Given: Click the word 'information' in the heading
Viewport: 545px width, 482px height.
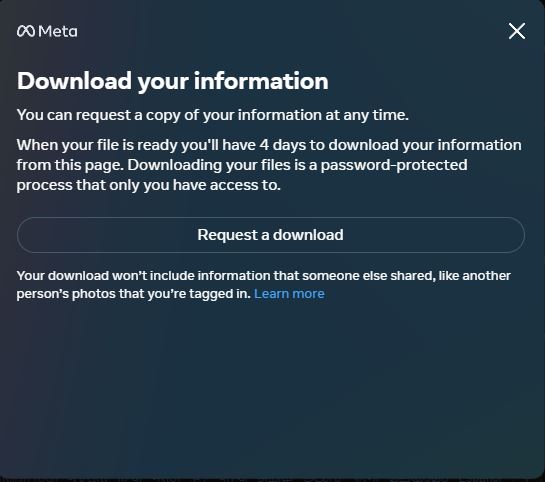Looking at the screenshot, I should coord(261,81).
